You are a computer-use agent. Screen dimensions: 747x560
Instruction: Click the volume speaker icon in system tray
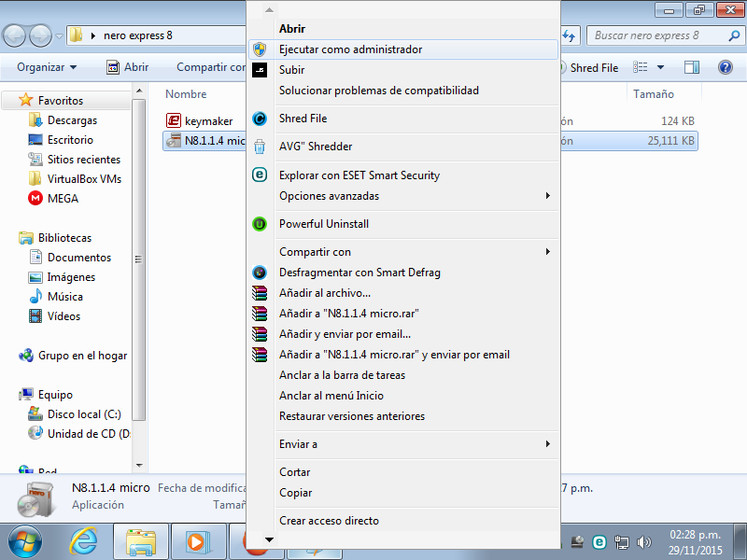coord(643,542)
